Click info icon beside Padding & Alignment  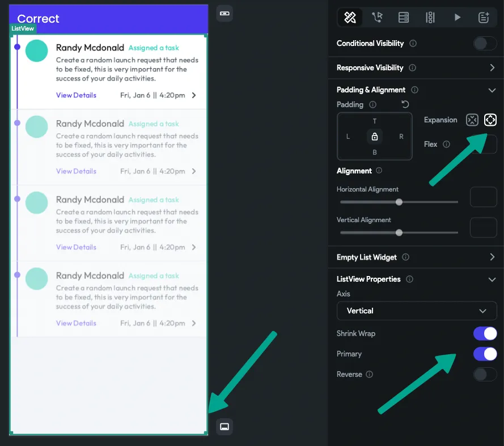(414, 90)
